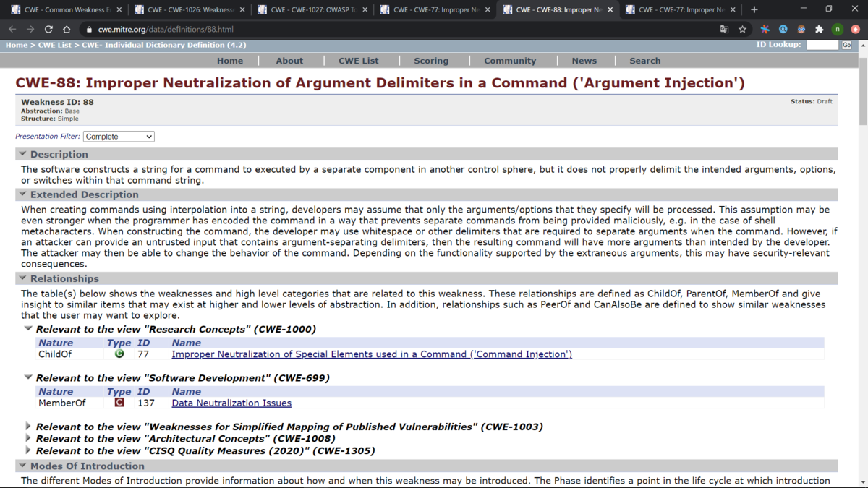Open the Presentation Filter dropdown

[x=119, y=136]
